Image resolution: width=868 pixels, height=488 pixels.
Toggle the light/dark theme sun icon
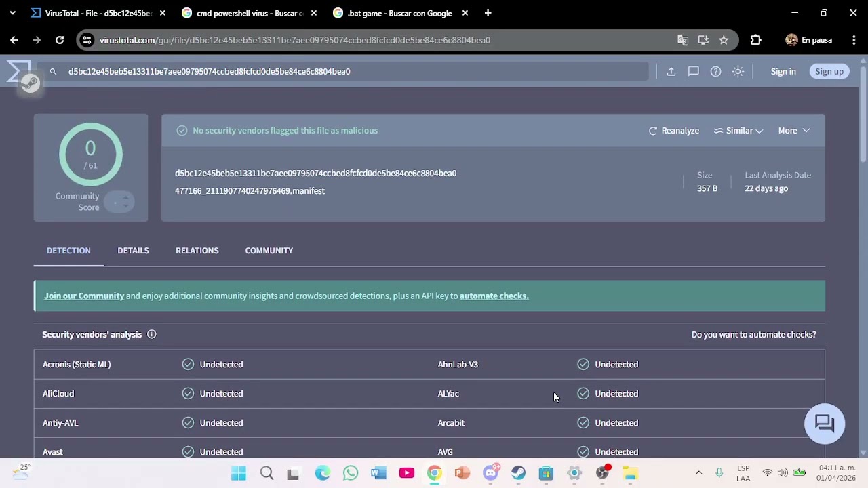pyautogui.click(x=738, y=71)
